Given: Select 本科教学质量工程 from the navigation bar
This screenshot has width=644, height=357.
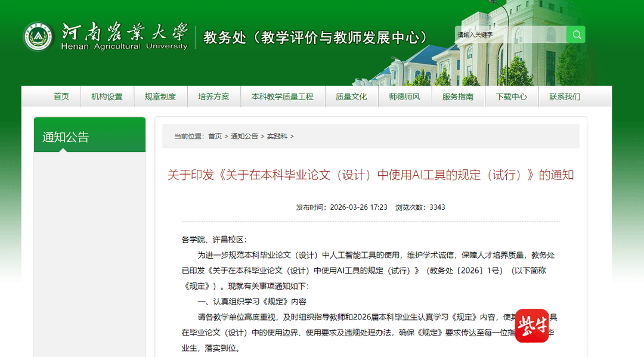Looking at the screenshot, I should pos(282,96).
